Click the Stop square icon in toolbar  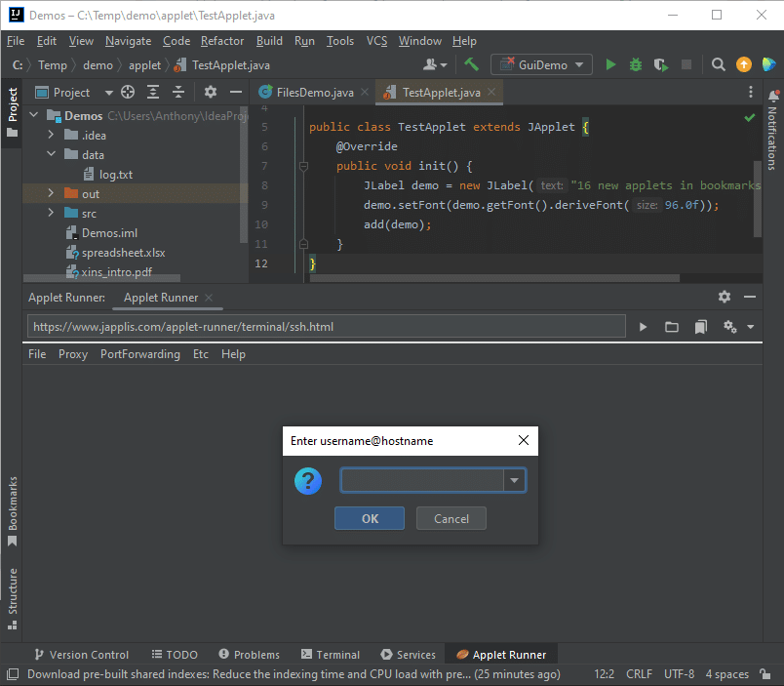(686, 64)
